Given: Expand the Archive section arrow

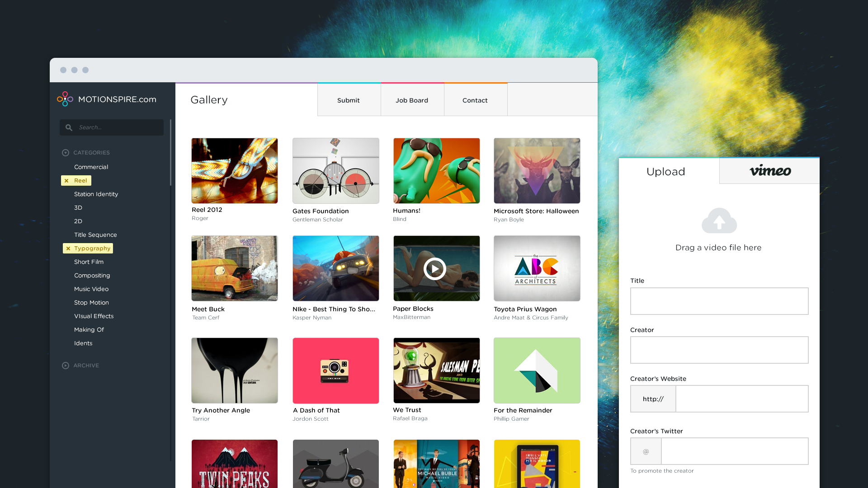Looking at the screenshot, I should [66, 366].
